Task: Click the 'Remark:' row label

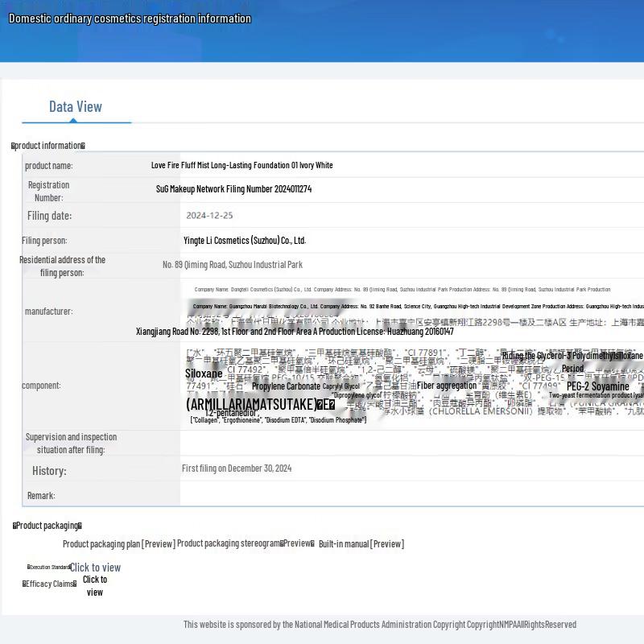Action: (41, 496)
